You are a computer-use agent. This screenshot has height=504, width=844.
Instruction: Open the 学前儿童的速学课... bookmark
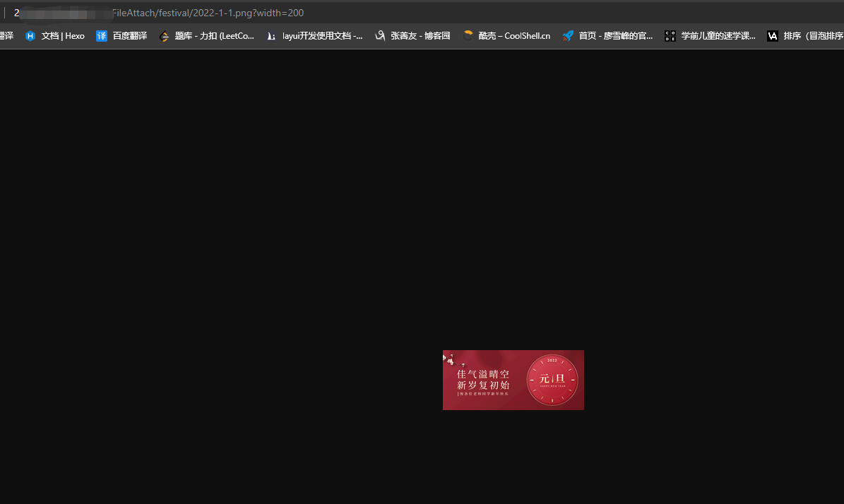710,36
